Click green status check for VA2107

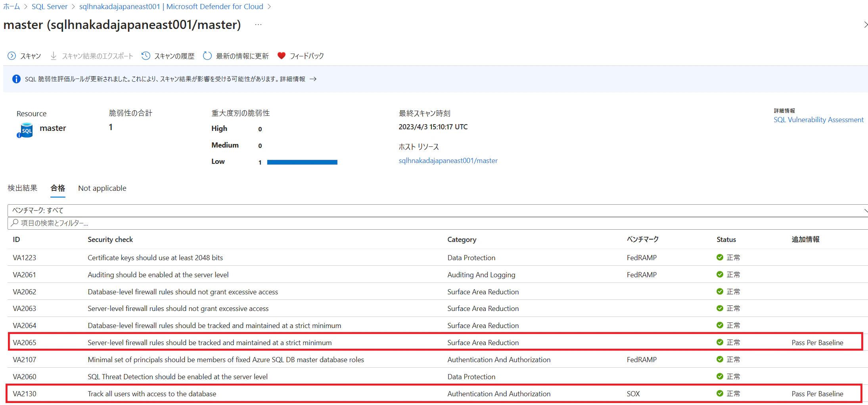[x=720, y=359]
